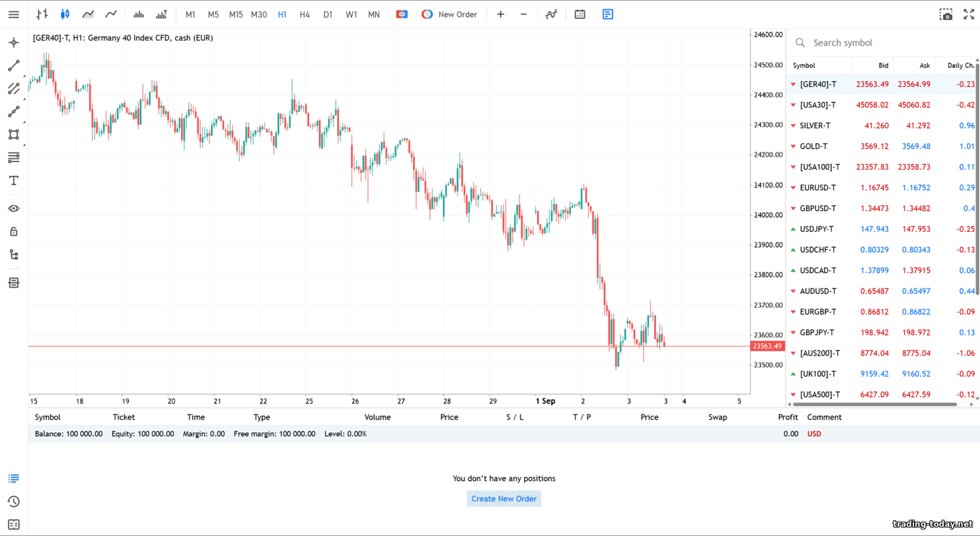
Task: Collapse the GOLD-T symbol row
Action: pos(792,146)
